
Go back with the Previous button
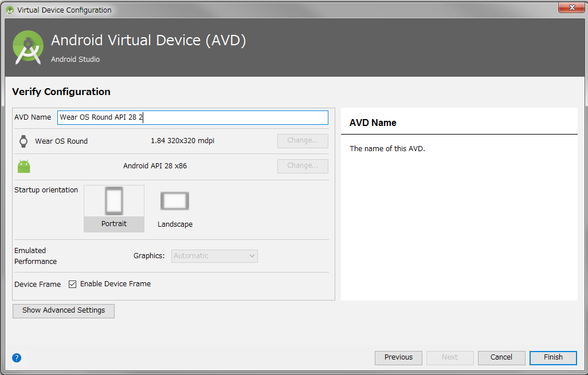[398, 357]
